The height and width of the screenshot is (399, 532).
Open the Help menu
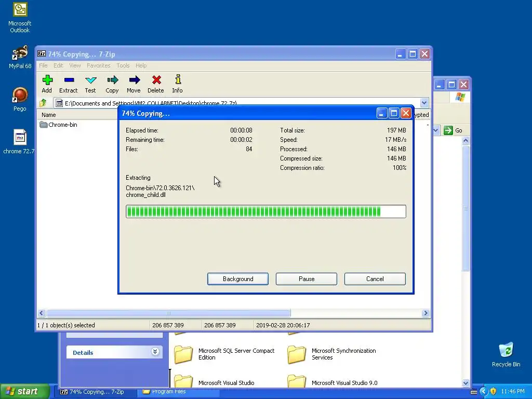click(141, 65)
